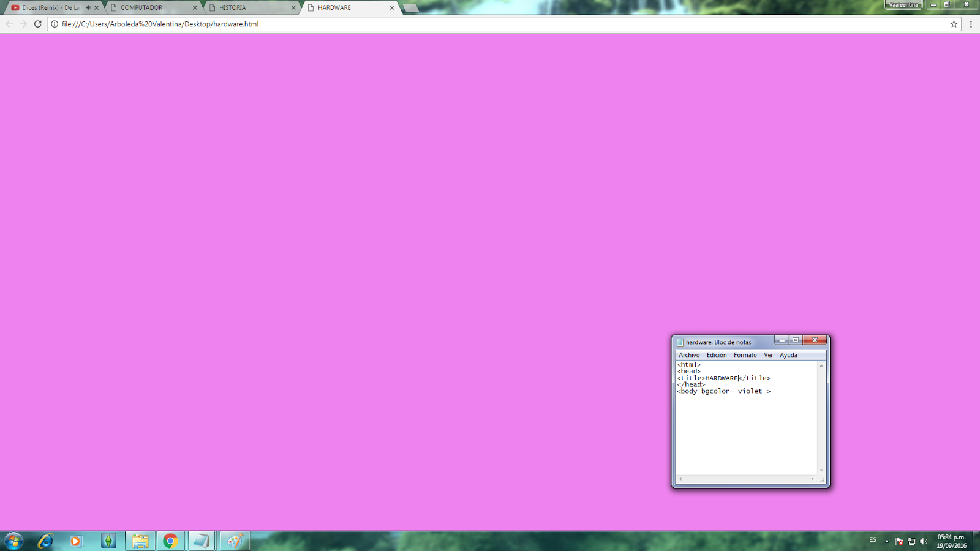980x551 pixels.
Task: Expand the hidden tray icons chevron
Action: (886, 541)
